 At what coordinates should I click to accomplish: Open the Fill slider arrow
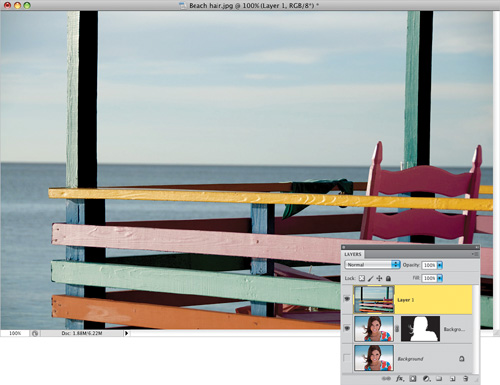tap(440, 278)
